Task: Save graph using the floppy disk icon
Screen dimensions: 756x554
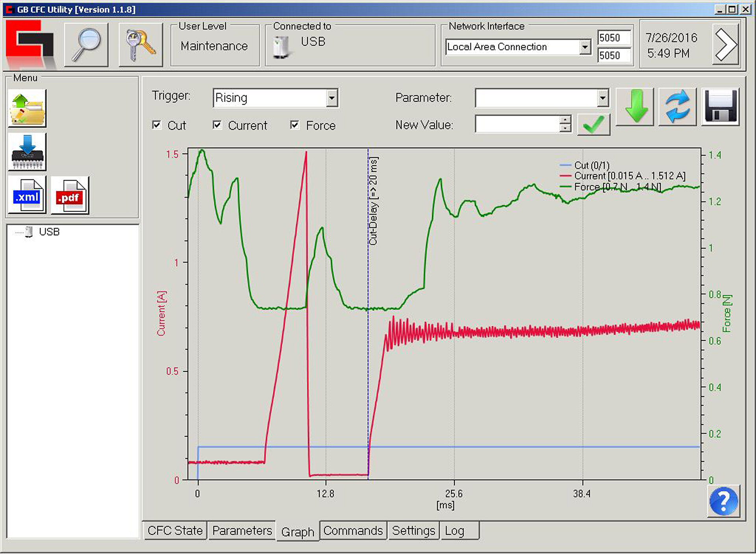Action: [x=720, y=107]
